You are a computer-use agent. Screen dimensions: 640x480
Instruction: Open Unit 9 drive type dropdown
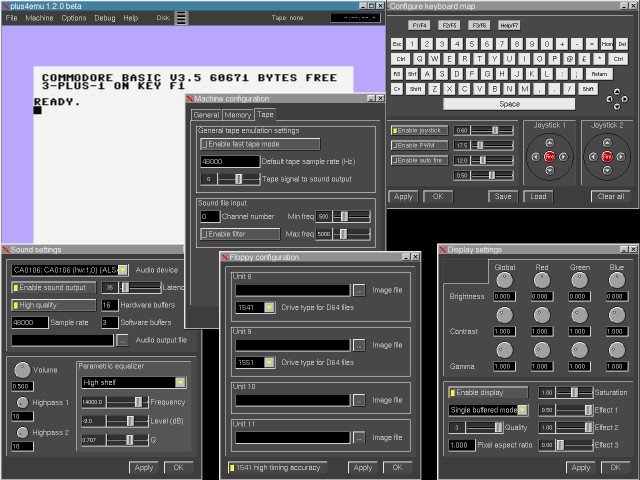tap(269, 362)
